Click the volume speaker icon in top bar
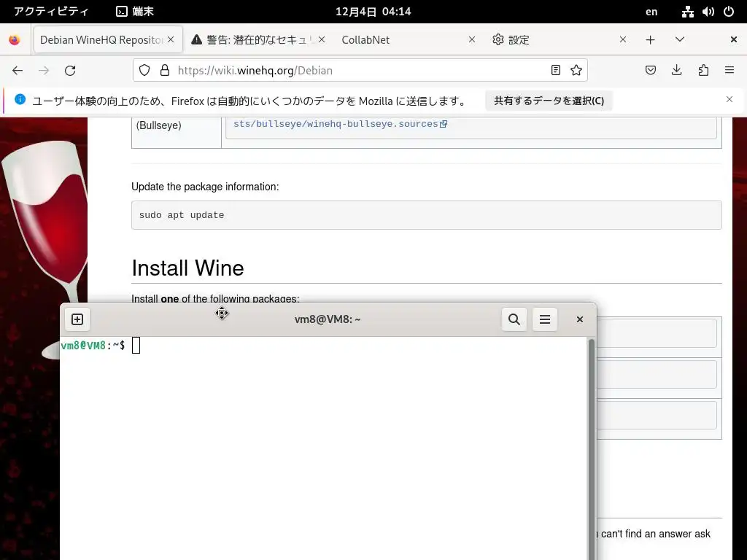747x560 pixels. [708, 12]
